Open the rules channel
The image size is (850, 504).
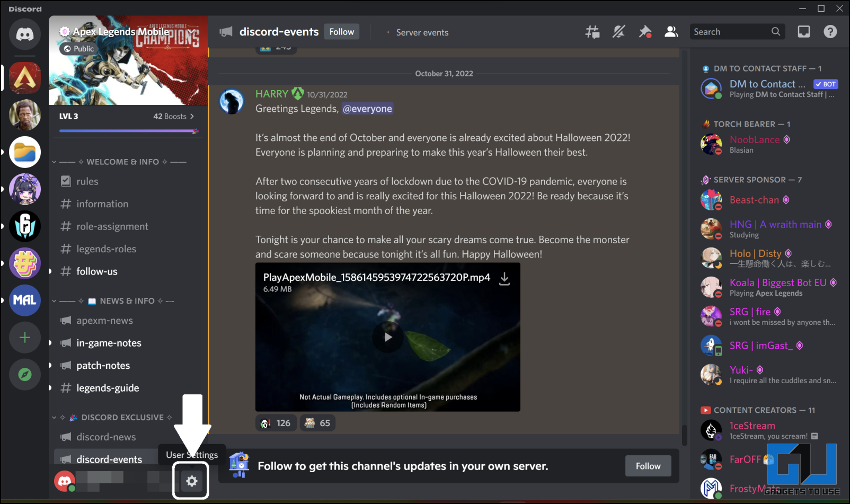128,181
